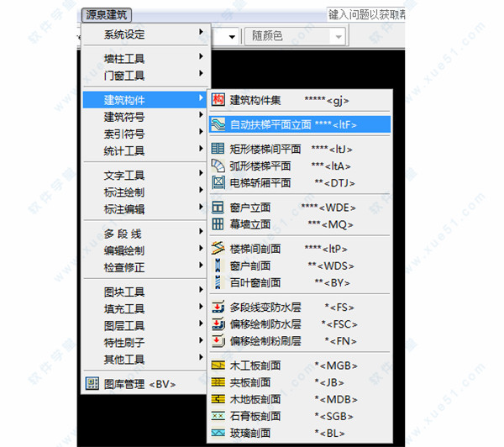
Task: Click the 百叶窗剖面 louver section icon
Action: [x=218, y=282]
